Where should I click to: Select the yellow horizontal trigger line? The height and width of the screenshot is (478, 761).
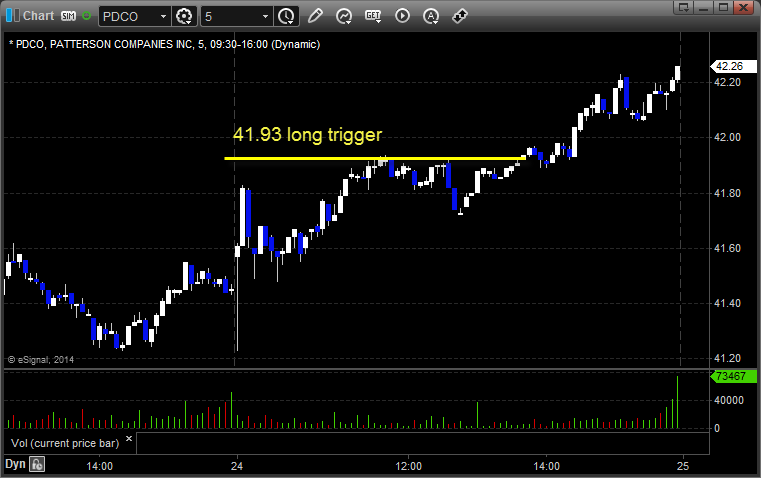click(375, 158)
